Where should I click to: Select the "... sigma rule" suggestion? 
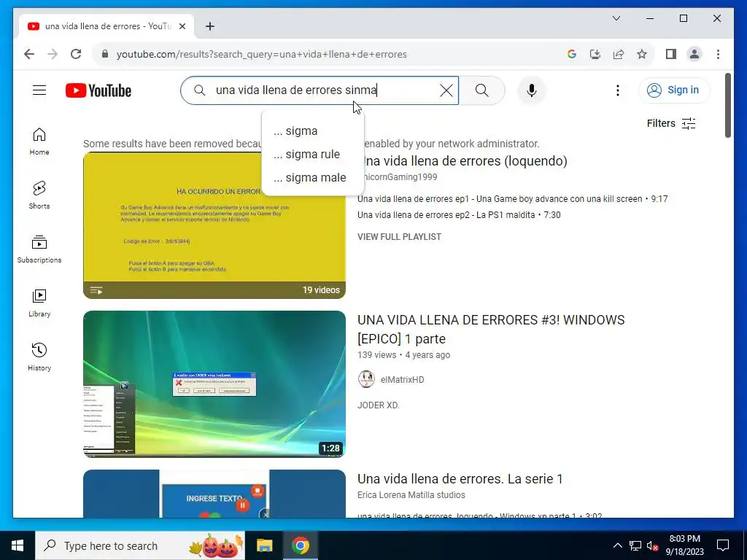coord(313,155)
